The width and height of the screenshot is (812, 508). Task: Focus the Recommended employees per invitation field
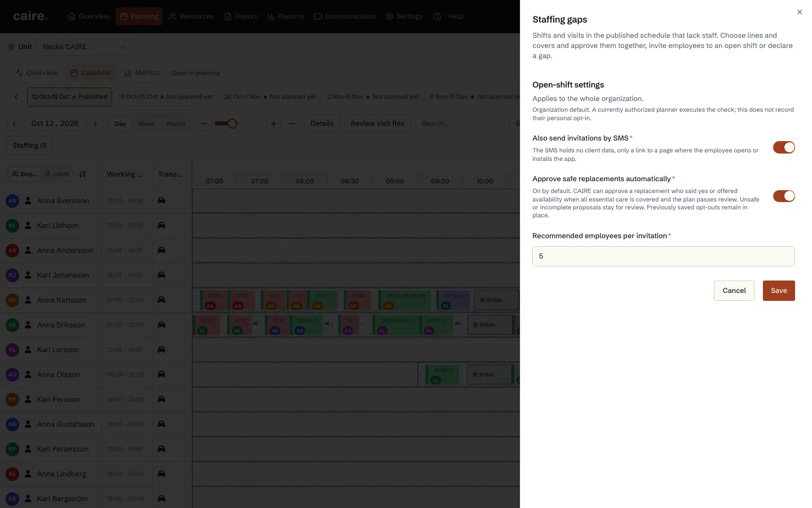(663, 256)
